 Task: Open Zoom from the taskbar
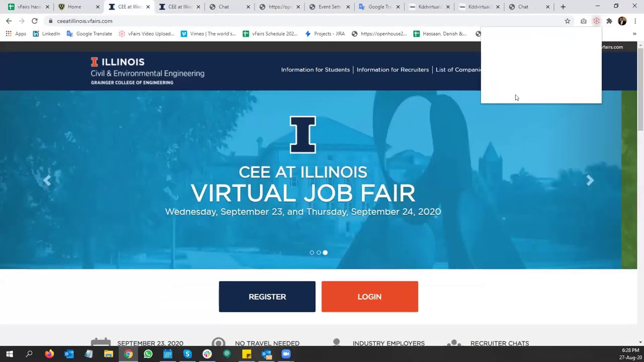[286, 354]
